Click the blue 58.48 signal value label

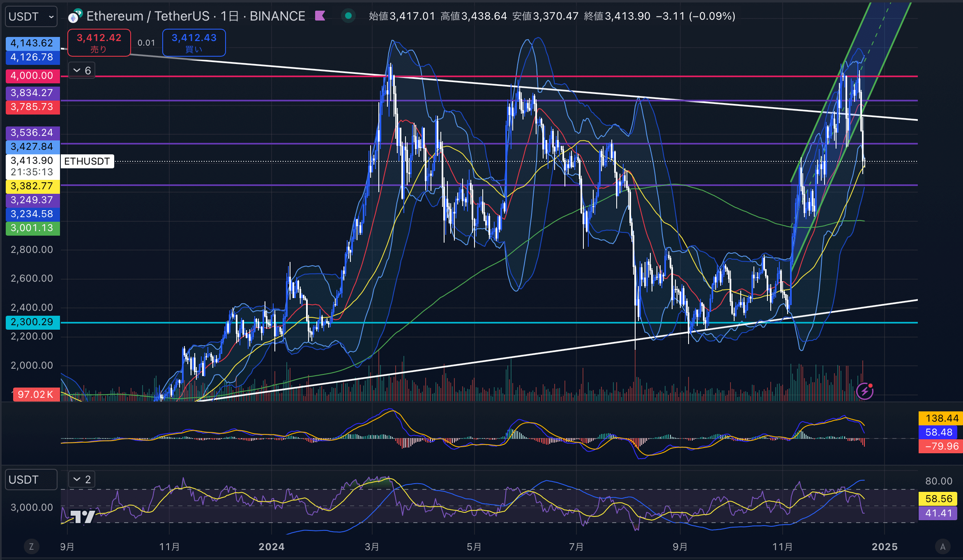click(939, 432)
